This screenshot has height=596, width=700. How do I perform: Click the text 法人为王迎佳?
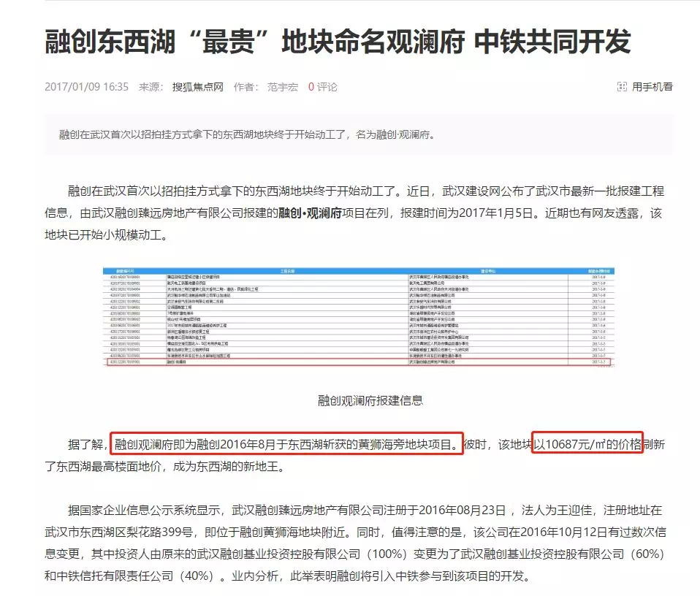point(556,510)
